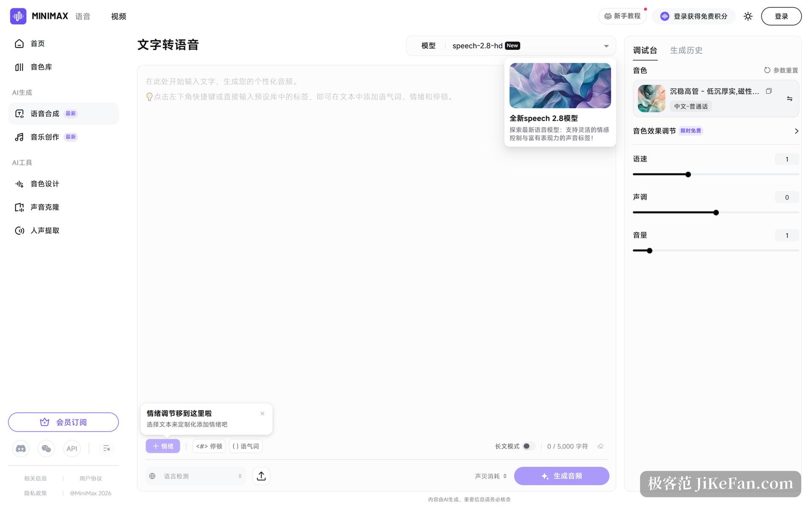Open 音乐创作 music creation
Image resolution: width=812 pixels, height=508 pixels.
(x=63, y=137)
